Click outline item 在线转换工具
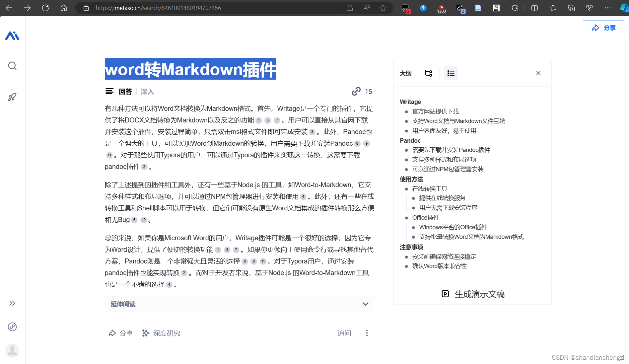 (x=430, y=189)
